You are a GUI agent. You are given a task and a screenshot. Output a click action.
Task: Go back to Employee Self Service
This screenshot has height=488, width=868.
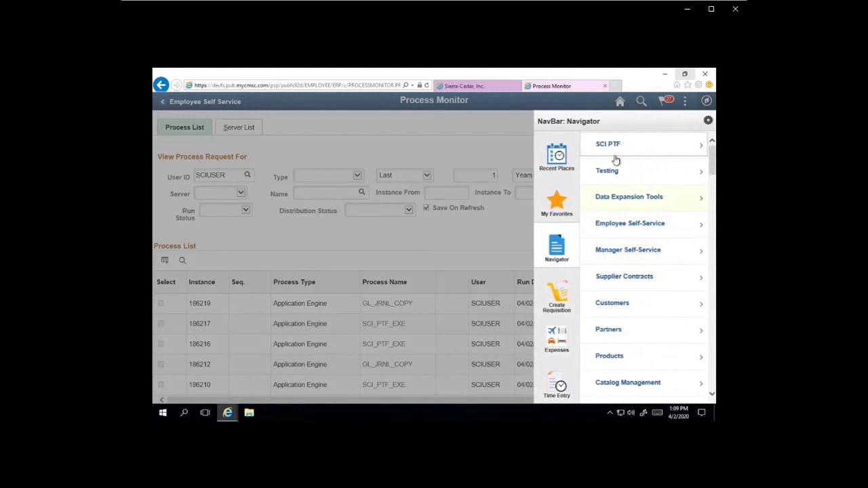[200, 102]
